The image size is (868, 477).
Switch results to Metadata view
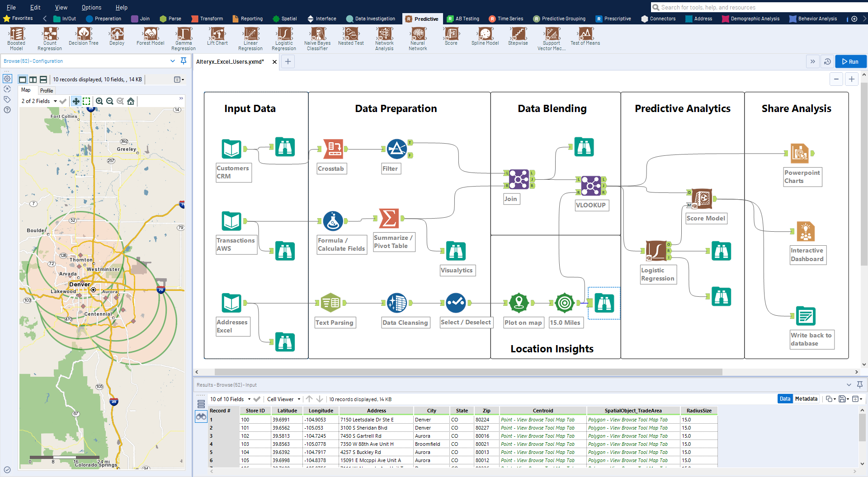806,399
